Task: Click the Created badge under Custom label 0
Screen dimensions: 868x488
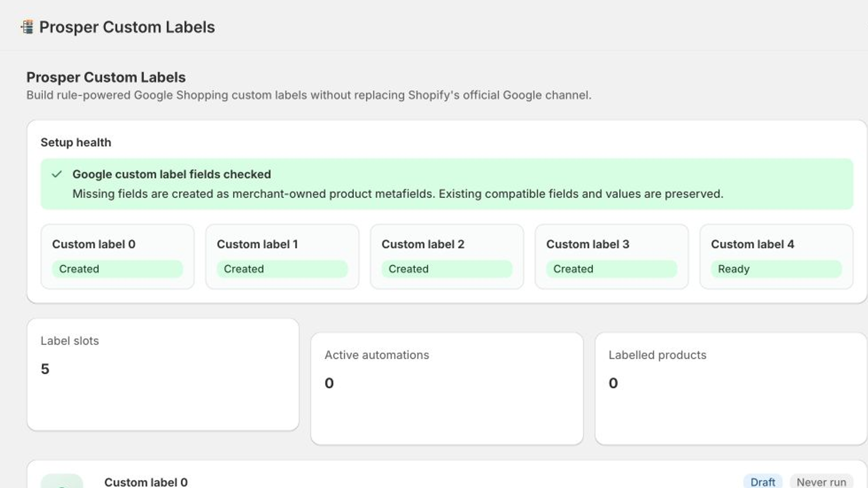Action: [117, 269]
